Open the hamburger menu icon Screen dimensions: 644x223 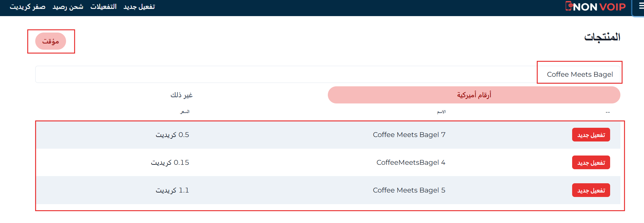tap(641, 6)
